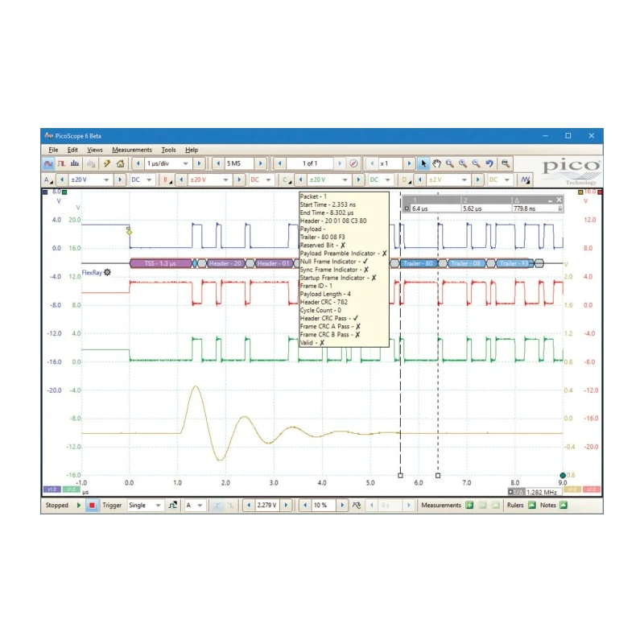The image size is (644, 644).
Task: Decrease pre-trigger 10 % value
Action: click(305, 506)
